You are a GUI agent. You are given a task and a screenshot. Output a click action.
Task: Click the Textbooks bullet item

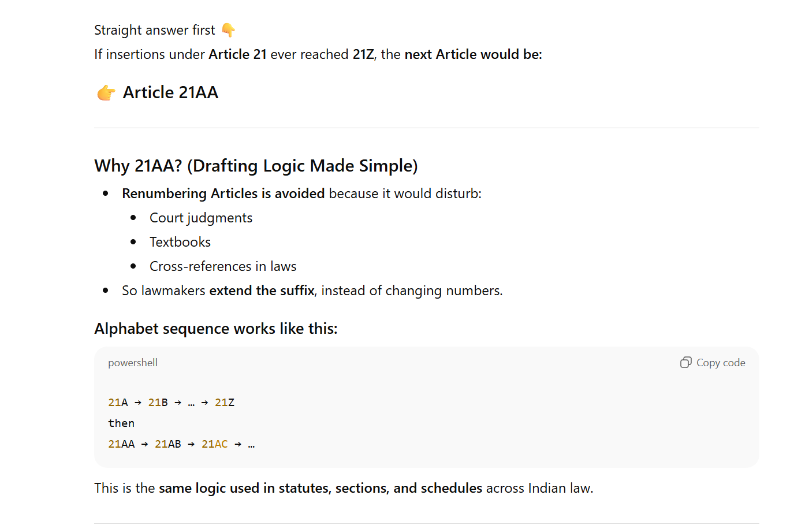pos(180,242)
